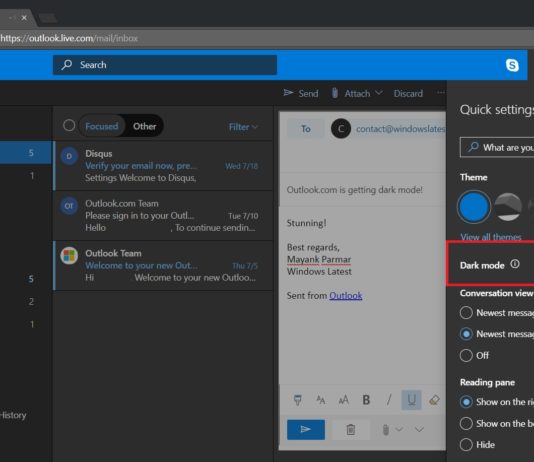Select first Newest messages conversation option
Viewport: 534px width, 462px height.
click(x=466, y=313)
